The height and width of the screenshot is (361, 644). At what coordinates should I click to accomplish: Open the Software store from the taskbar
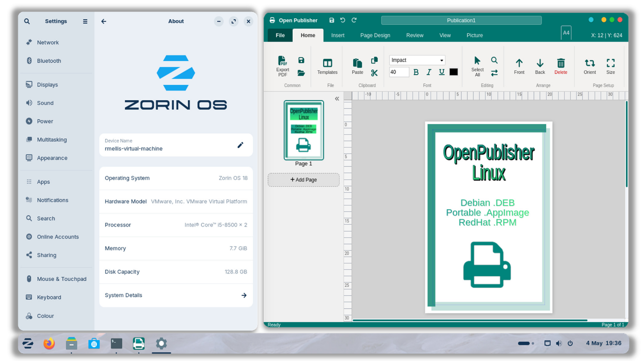pyautogui.click(x=94, y=343)
